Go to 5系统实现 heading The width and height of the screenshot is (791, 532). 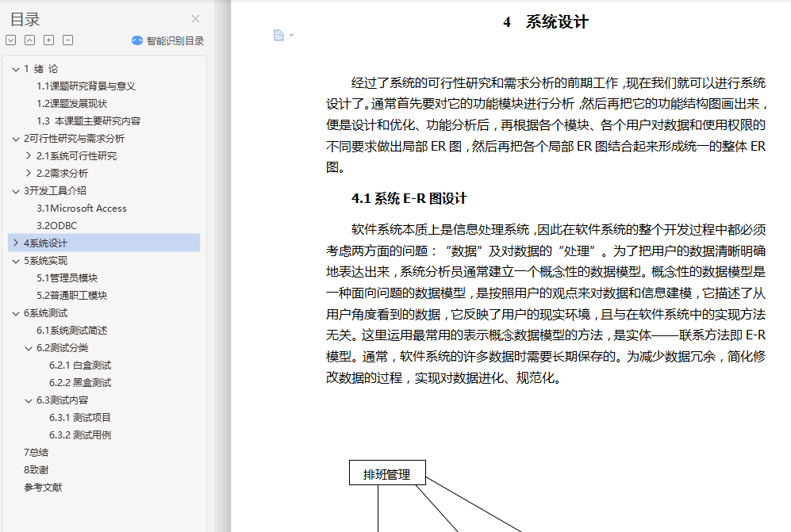[x=45, y=261]
